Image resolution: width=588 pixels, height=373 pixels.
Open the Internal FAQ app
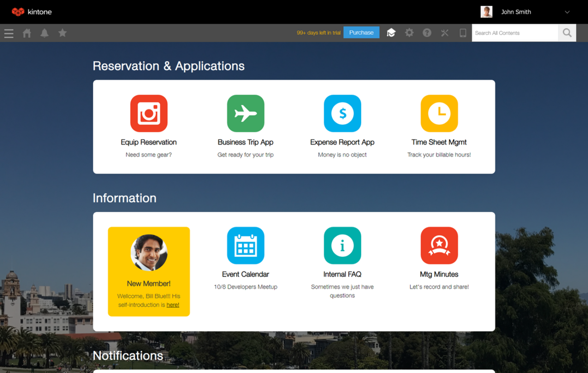click(342, 246)
